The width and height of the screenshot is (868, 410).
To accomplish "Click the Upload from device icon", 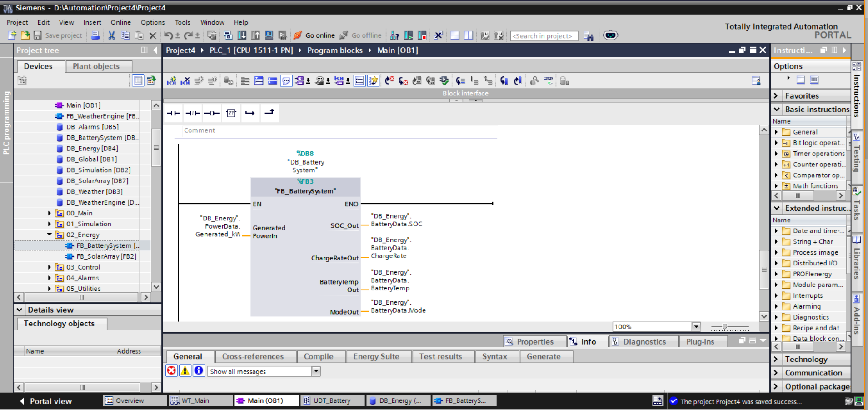I will point(256,35).
